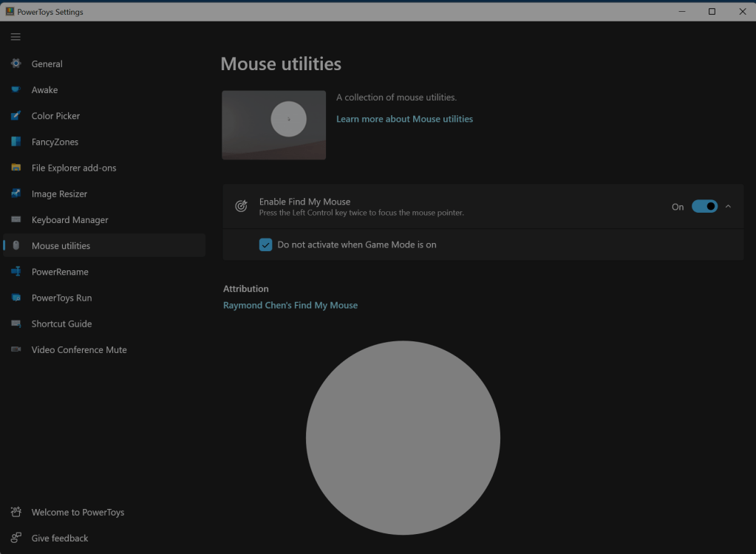
Task: Click the Attribution heading
Action: pos(246,289)
